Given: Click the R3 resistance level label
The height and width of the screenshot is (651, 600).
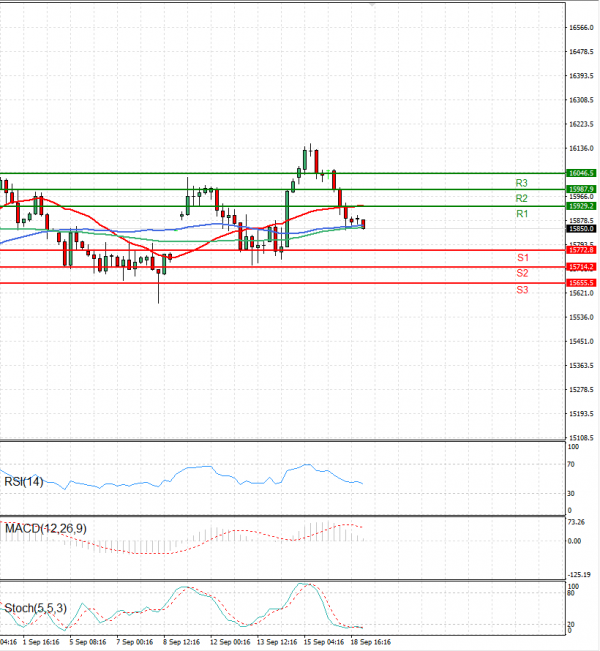Looking at the screenshot, I should point(521,183).
